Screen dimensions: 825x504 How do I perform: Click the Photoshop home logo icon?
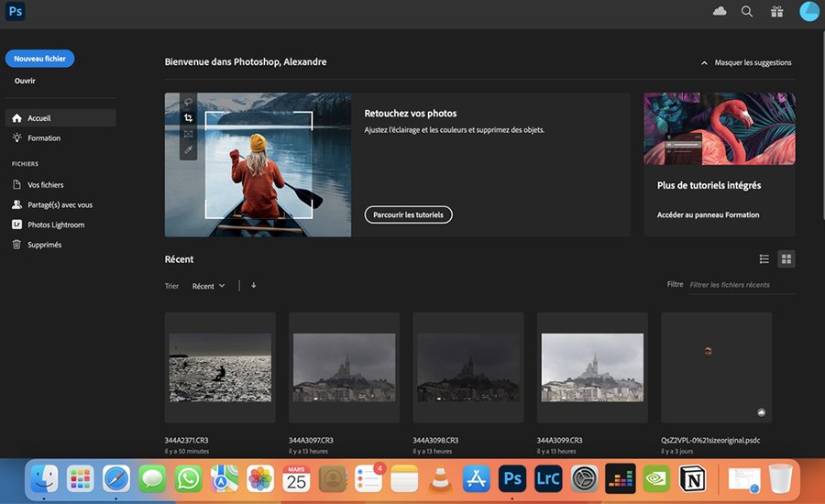click(x=15, y=12)
